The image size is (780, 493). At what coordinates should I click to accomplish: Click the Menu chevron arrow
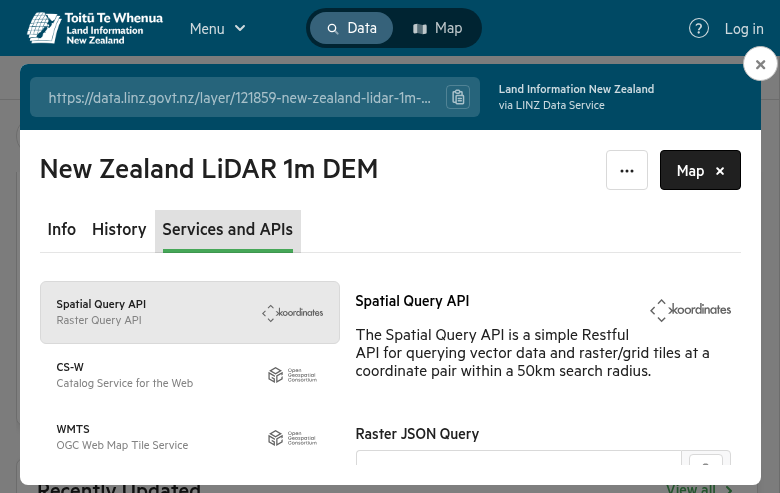(x=240, y=28)
